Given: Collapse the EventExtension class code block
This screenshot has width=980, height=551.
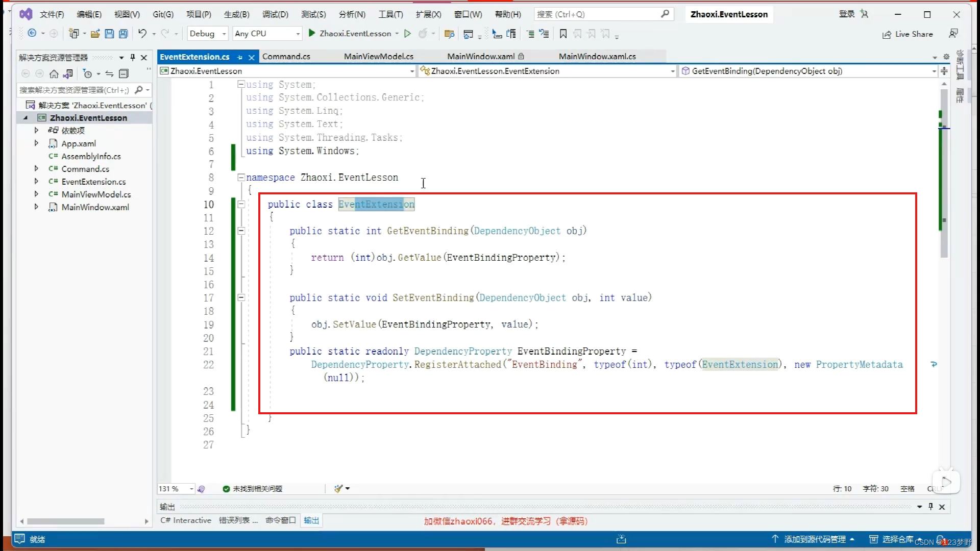Looking at the screenshot, I should click(x=241, y=204).
